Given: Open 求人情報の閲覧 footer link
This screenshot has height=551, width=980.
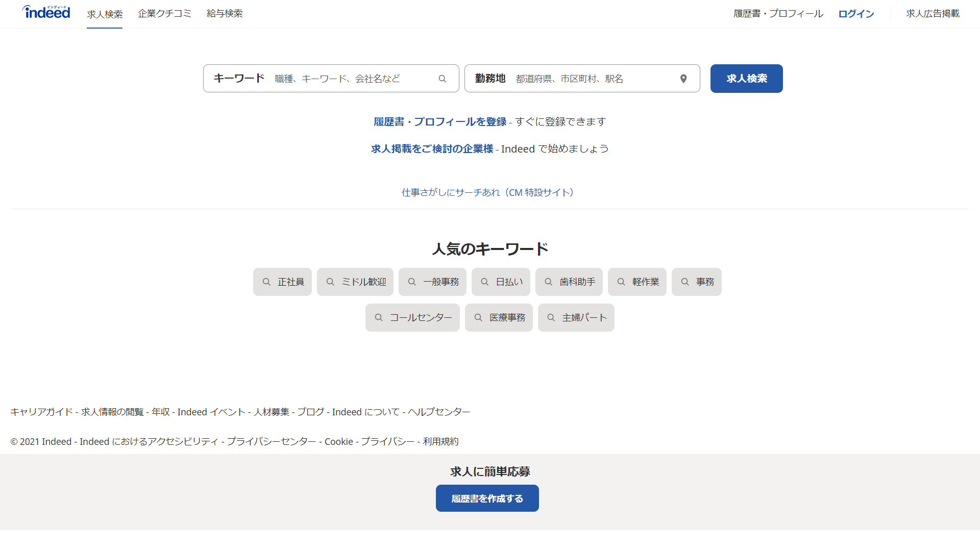Looking at the screenshot, I should (x=112, y=412).
